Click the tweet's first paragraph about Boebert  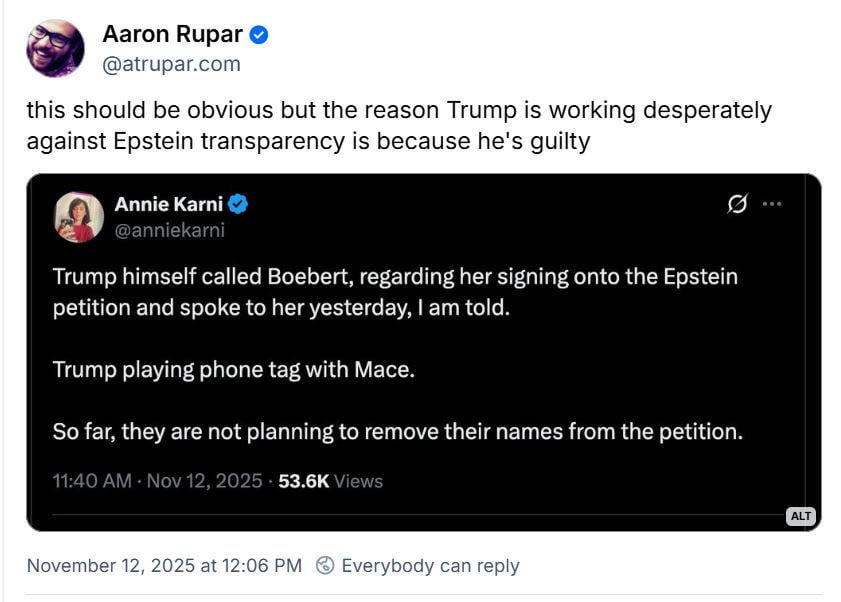point(394,291)
